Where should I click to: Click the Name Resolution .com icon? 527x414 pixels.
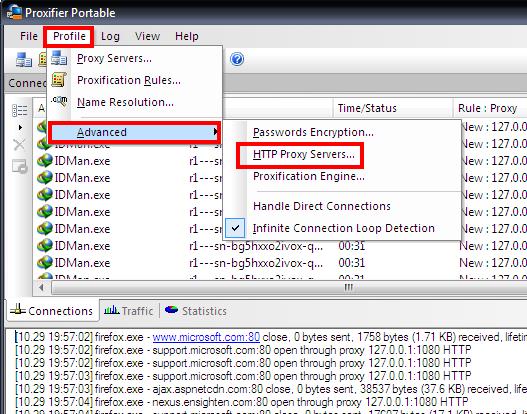(59, 101)
